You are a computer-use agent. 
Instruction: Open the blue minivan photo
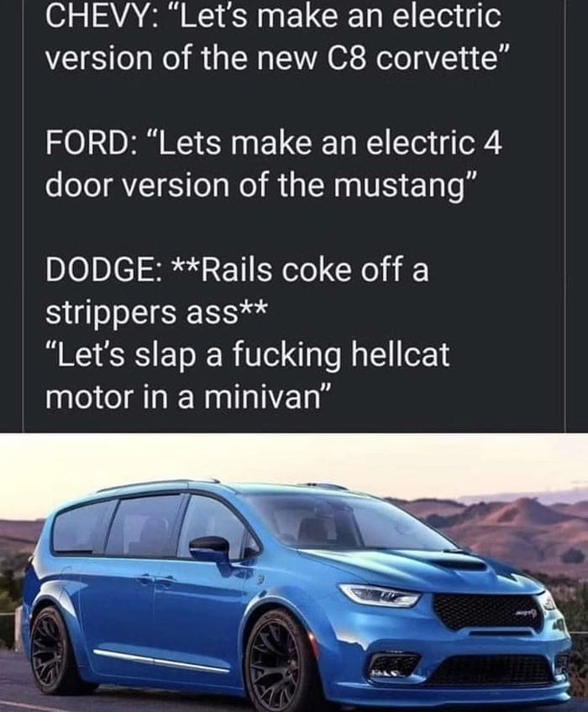(x=294, y=573)
